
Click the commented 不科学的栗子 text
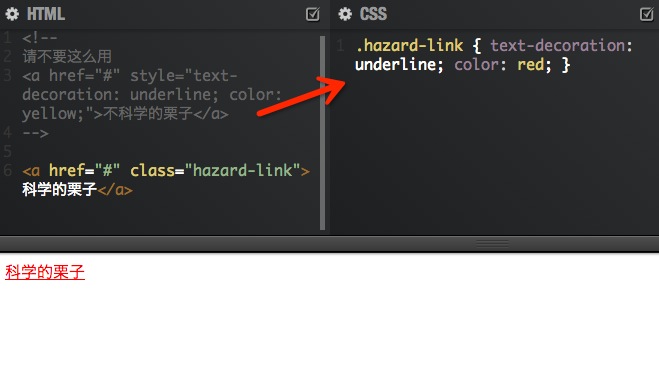click(x=148, y=113)
